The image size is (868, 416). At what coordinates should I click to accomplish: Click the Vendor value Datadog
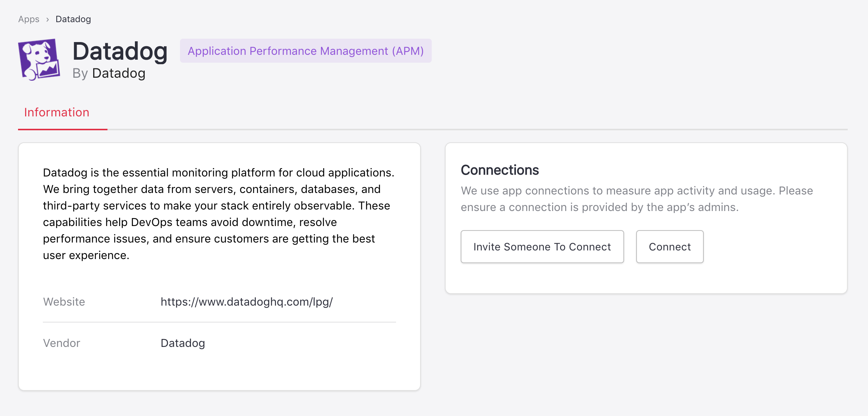pos(183,343)
